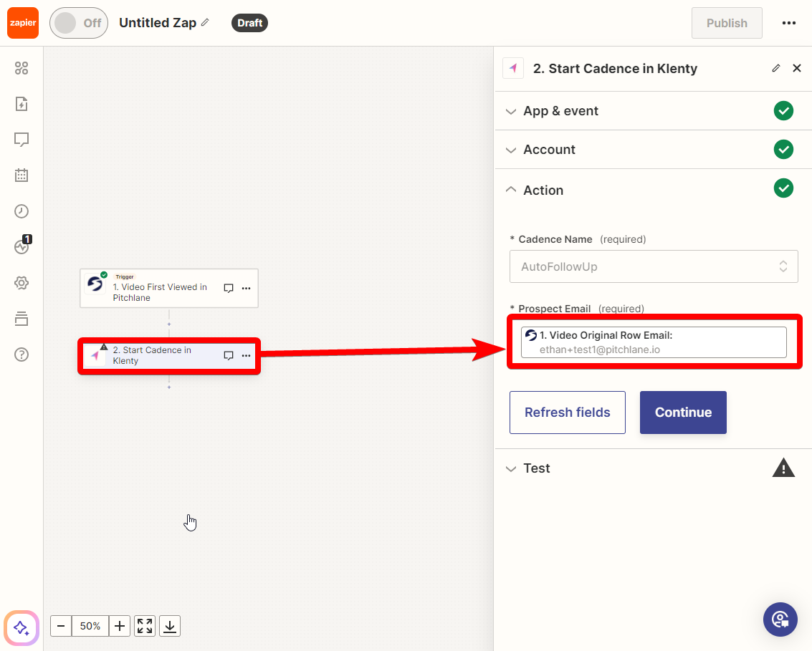Click the Publish button
This screenshot has height=651, width=812.
tap(727, 23)
